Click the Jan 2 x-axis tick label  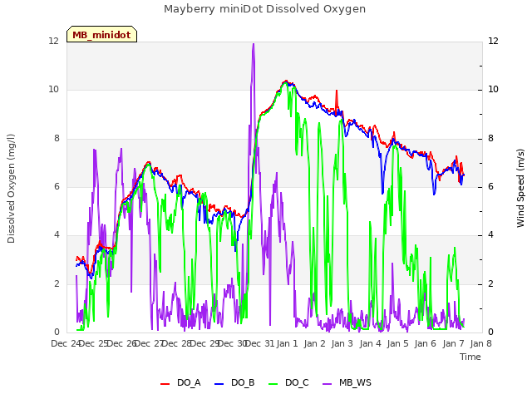click(x=314, y=343)
